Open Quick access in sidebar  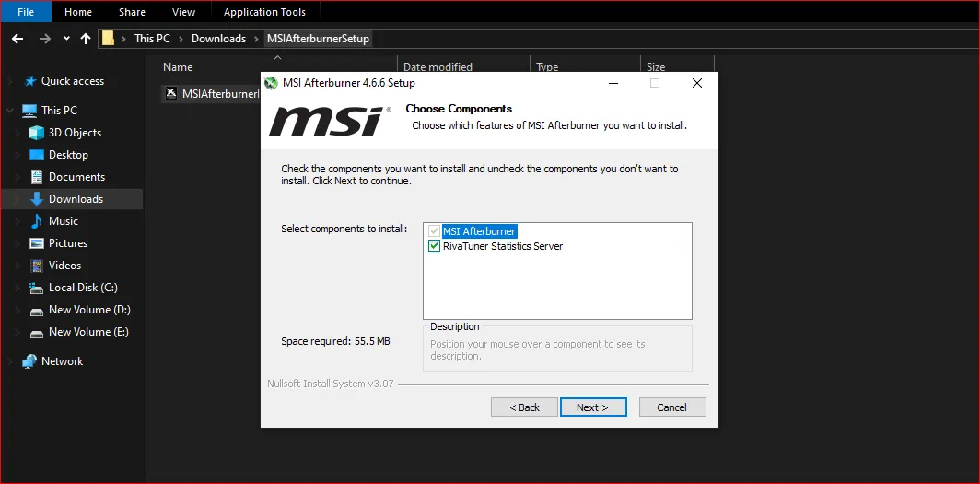73,81
